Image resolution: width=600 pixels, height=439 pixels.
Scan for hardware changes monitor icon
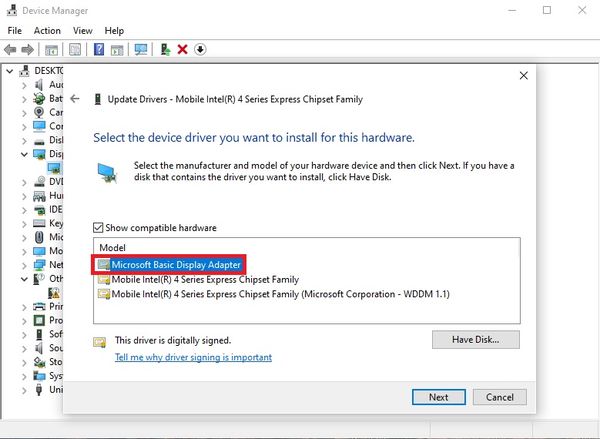click(141, 49)
